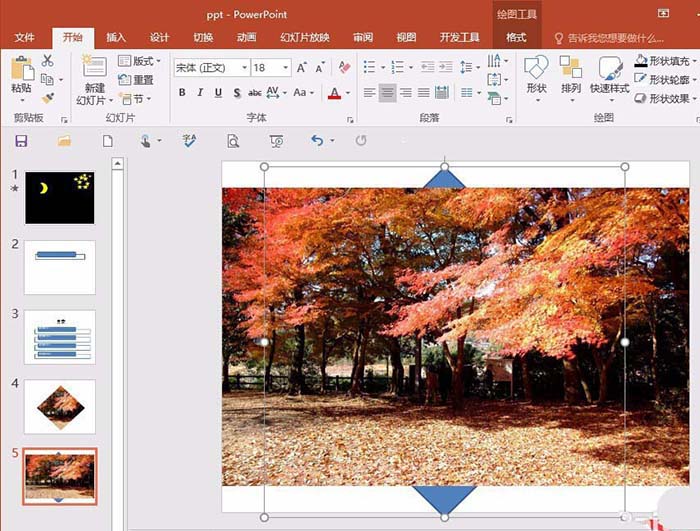
Task: Toggle Bold formatting
Action: (x=182, y=93)
